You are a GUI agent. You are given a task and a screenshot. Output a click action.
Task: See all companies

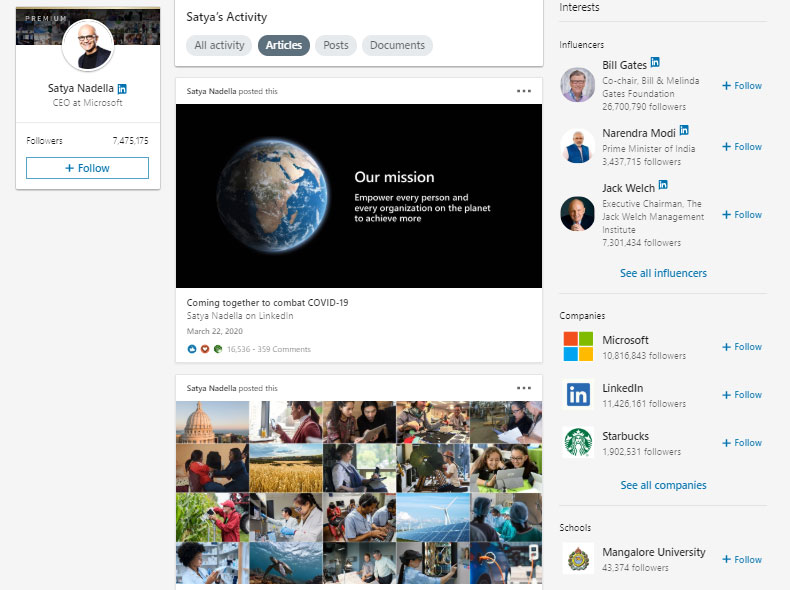tap(663, 485)
